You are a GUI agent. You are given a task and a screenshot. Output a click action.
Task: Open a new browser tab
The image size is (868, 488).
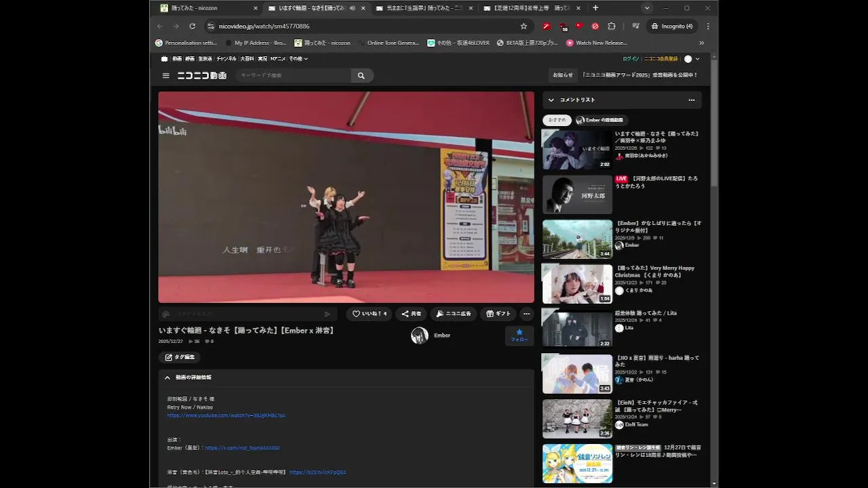tap(595, 8)
